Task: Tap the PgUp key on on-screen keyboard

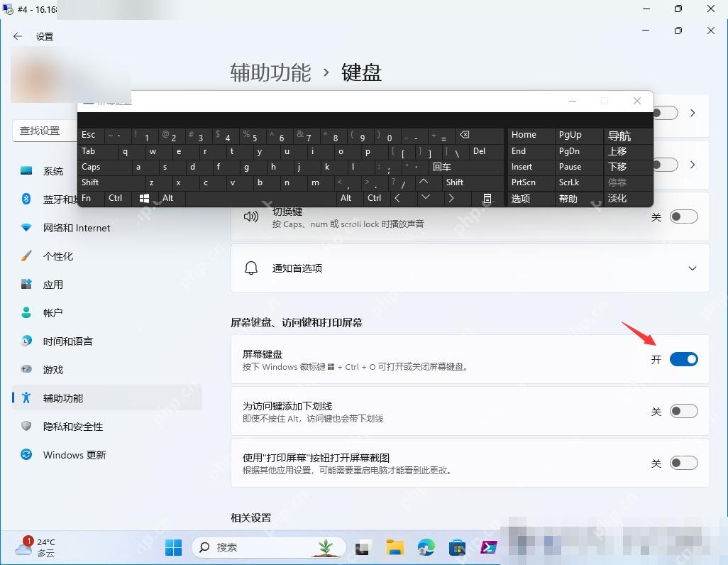Action: tap(578, 135)
